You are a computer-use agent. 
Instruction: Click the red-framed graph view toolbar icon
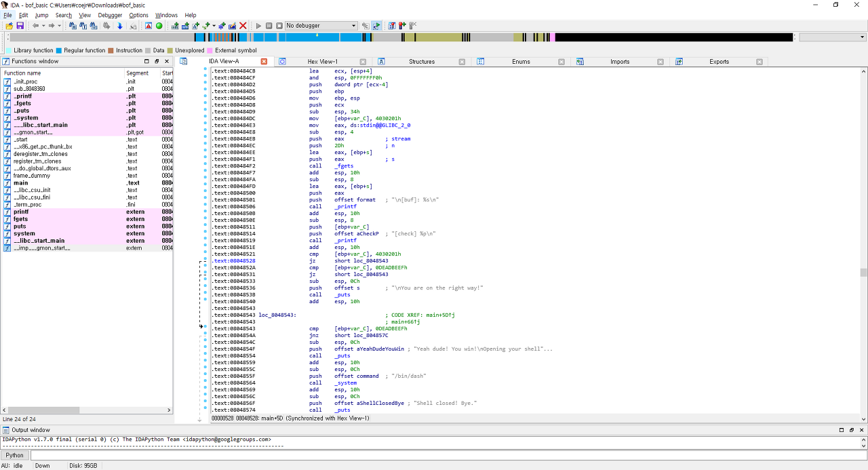coord(148,26)
